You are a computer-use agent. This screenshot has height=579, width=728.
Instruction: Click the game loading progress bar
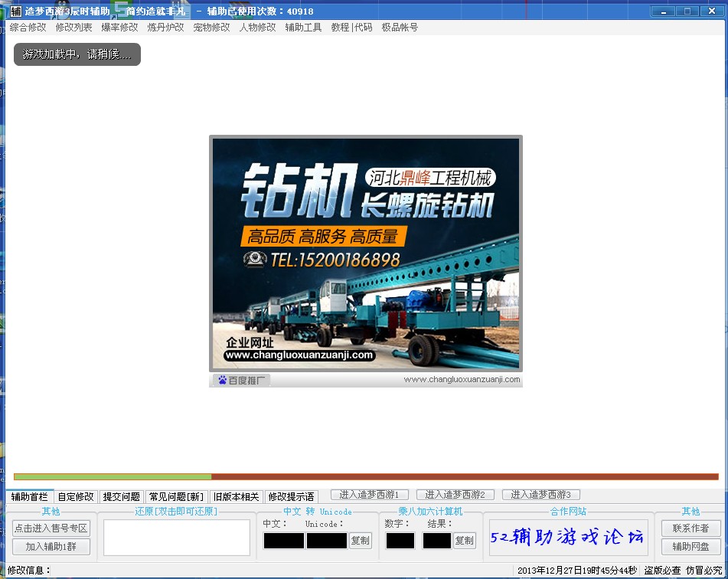pyautogui.click(x=367, y=477)
